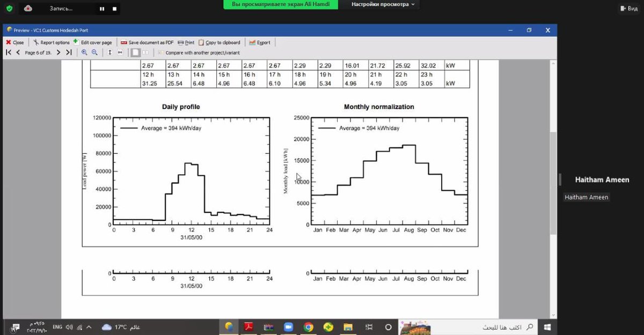Click Edit cover page
The width and height of the screenshot is (644, 335).
pos(93,42)
